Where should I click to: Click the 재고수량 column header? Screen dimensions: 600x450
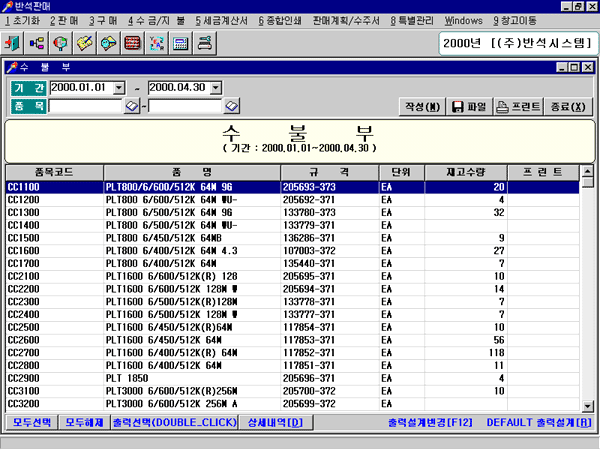coord(466,173)
